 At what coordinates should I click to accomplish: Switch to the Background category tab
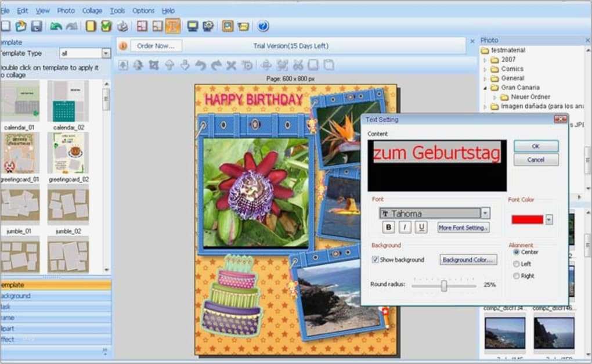[x=56, y=295]
